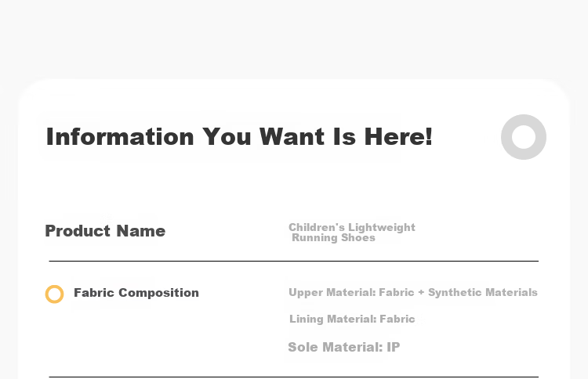Image resolution: width=588 pixels, height=379 pixels.
Task: Select the orange circle next to Fabric Composition
Action: pos(54,294)
